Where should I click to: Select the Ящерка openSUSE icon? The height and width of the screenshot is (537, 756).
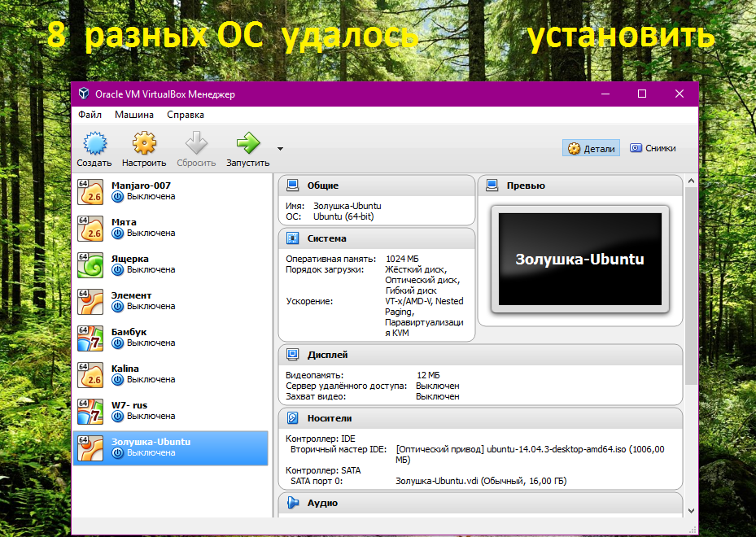90,264
